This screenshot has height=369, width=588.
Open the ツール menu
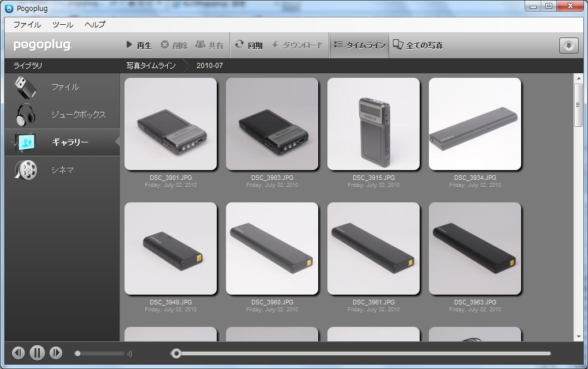click(x=63, y=25)
